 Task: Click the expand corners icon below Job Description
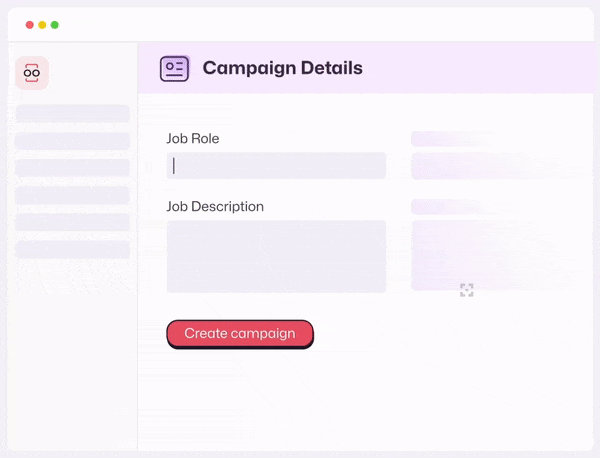click(466, 290)
